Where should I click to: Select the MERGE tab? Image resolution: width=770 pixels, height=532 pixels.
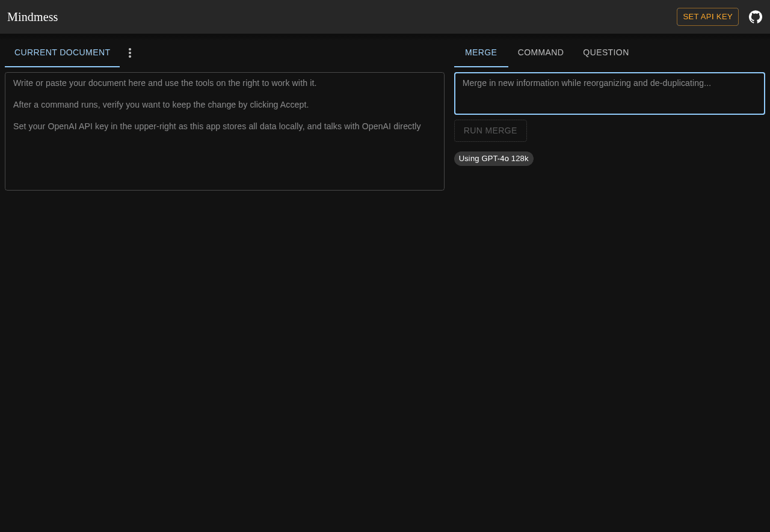pos(481,52)
